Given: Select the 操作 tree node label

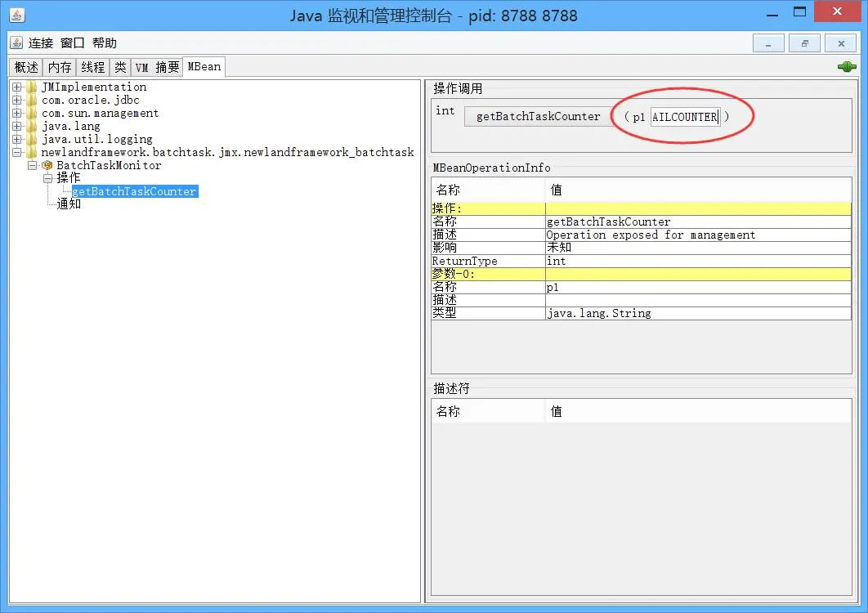Looking at the screenshot, I should click(69, 178).
